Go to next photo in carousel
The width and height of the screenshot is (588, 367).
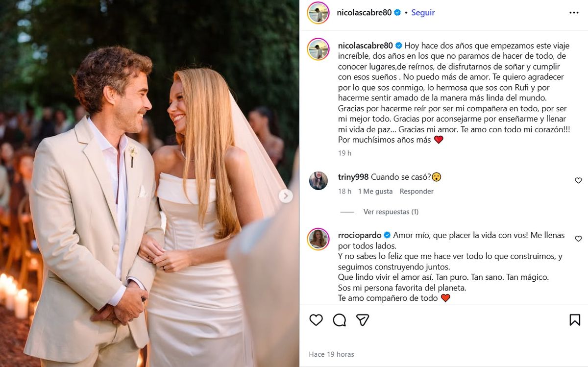pyautogui.click(x=286, y=196)
